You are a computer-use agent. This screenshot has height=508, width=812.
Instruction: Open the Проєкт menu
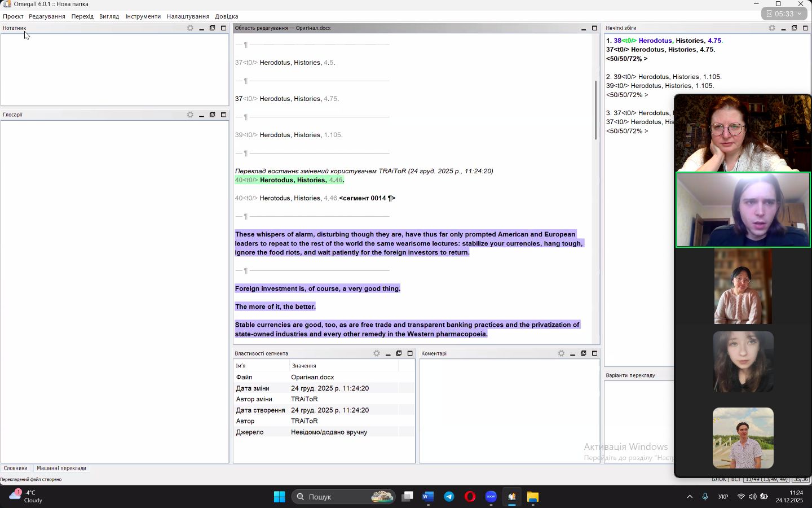13,16
